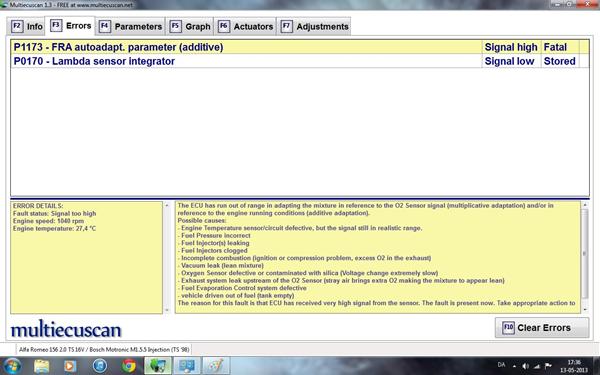Click the 'Fuel Injectors clogged' cause line

coord(213,250)
